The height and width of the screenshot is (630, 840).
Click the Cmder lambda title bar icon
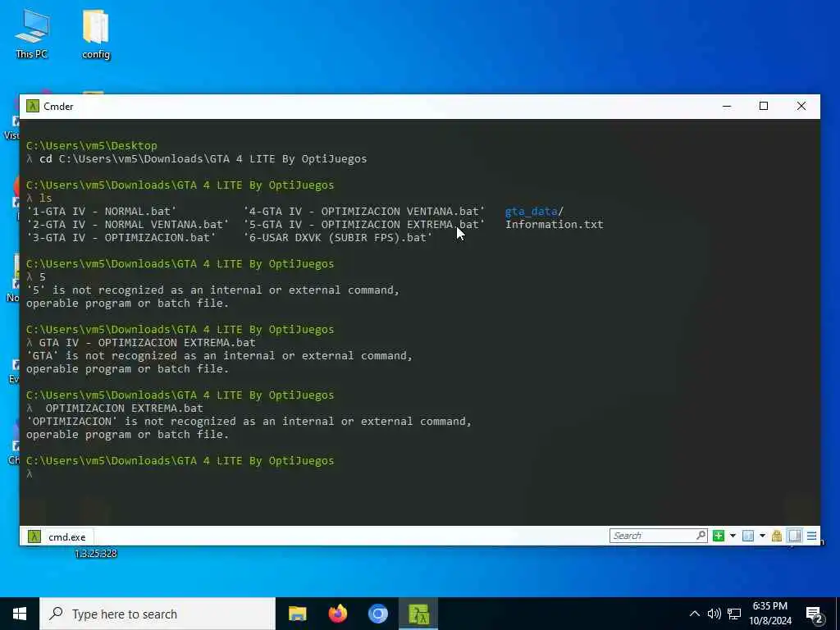click(x=33, y=106)
